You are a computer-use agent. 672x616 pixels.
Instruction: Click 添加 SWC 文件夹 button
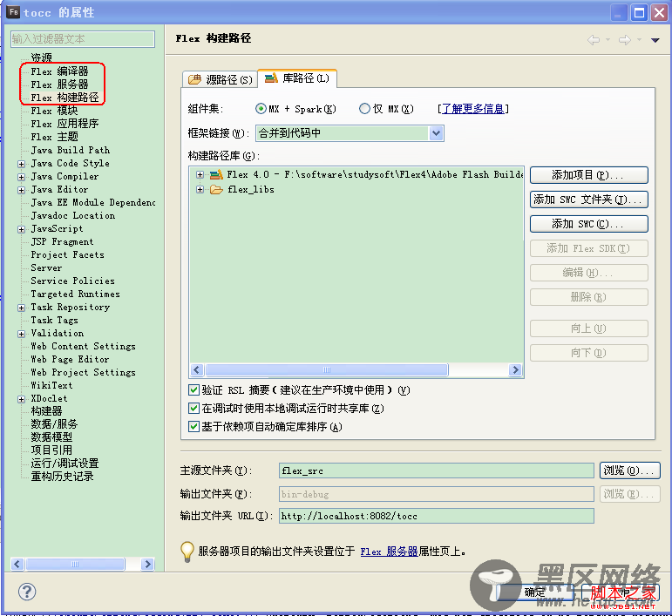coord(589,200)
